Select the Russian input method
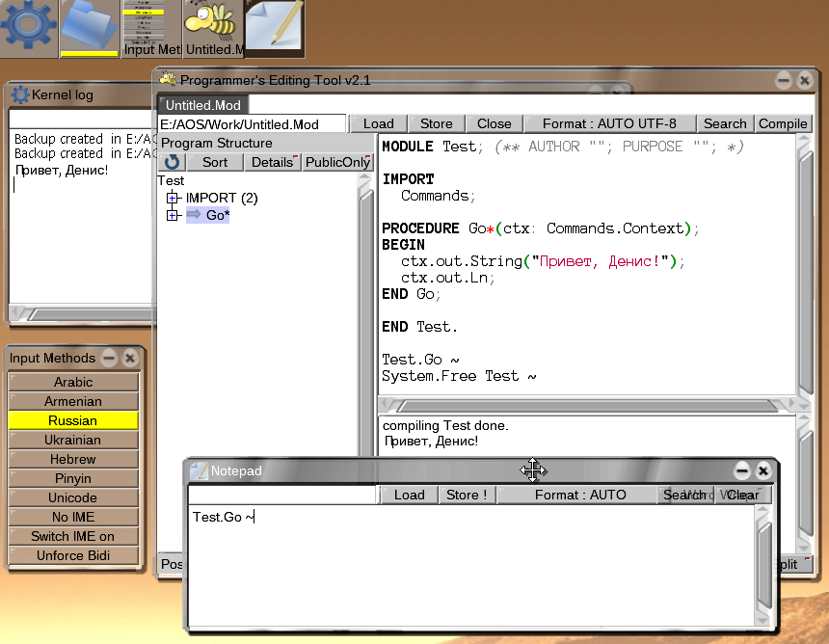The image size is (829, 644). tap(73, 420)
